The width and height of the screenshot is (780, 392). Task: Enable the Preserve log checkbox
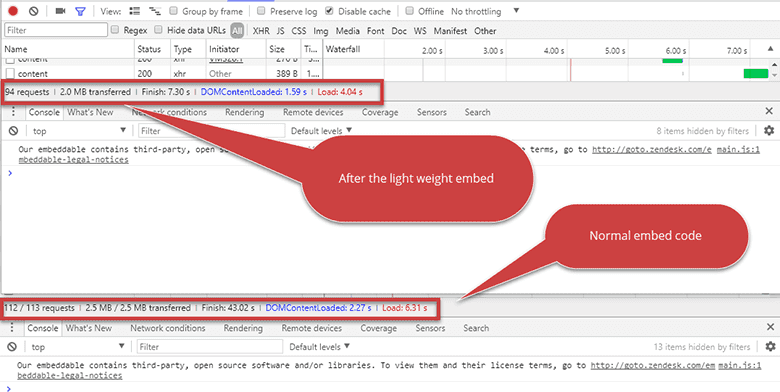(261, 11)
